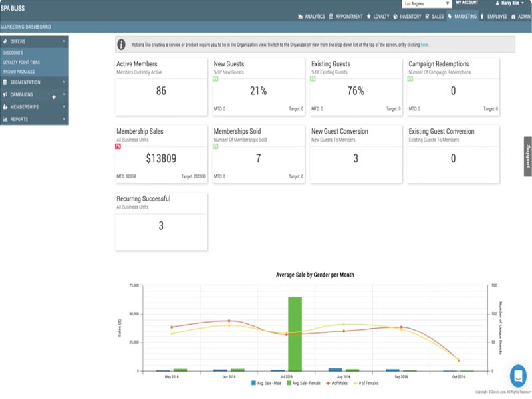532x399 pixels.
Task: Click the tall green July 2016 bar
Action: [295, 334]
